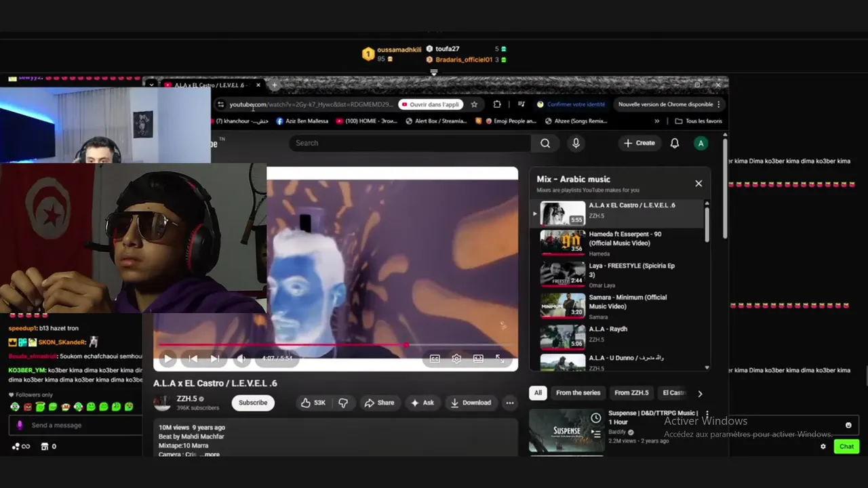Click Confirmer votre identité
The image size is (868, 488).
coord(570,104)
